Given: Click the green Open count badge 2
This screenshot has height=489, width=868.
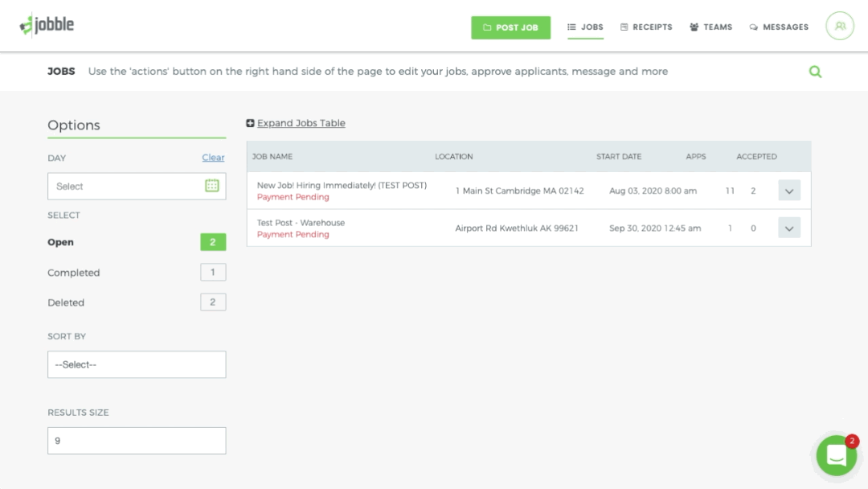Looking at the screenshot, I should tap(213, 242).
